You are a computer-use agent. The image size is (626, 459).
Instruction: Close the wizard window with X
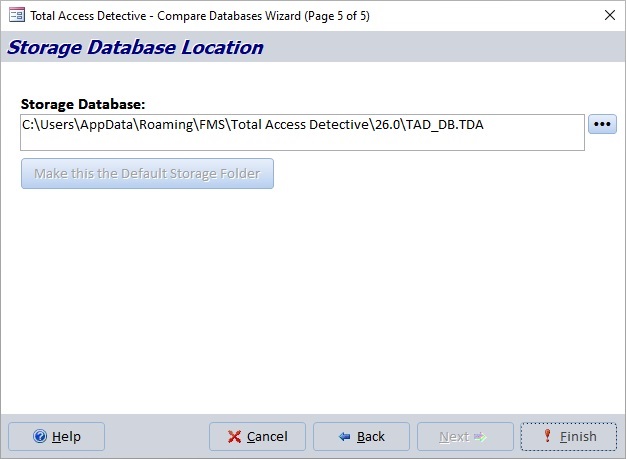(x=610, y=15)
